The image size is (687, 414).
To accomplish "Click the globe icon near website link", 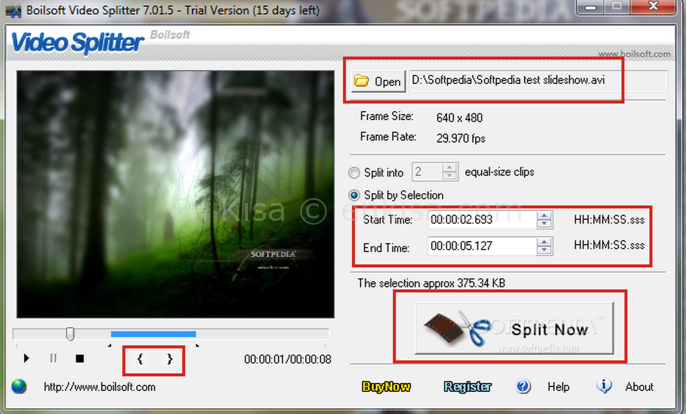I will 19,386.
